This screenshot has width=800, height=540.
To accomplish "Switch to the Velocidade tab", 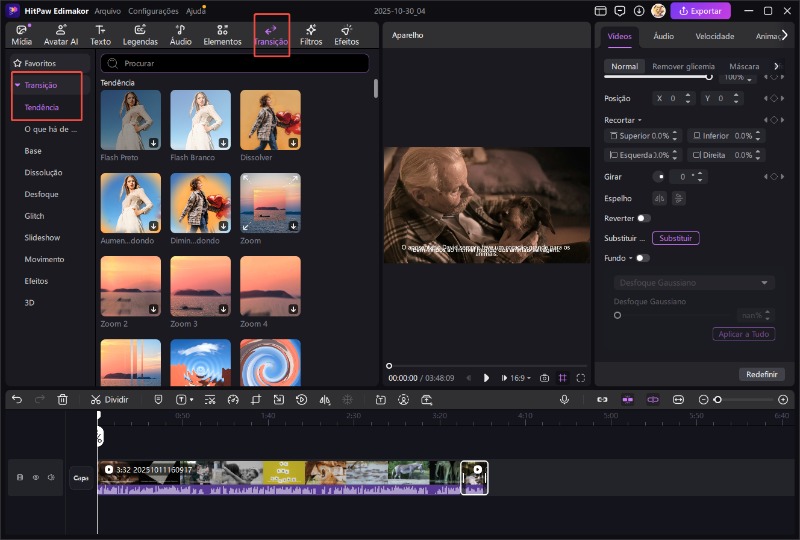I will [x=715, y=35].
